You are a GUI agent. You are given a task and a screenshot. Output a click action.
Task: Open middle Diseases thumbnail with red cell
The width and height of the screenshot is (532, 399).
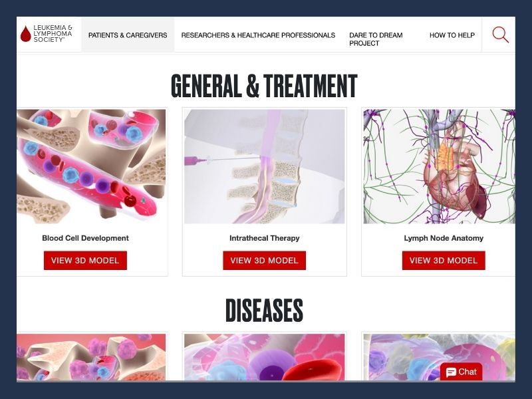coord(264,357)
